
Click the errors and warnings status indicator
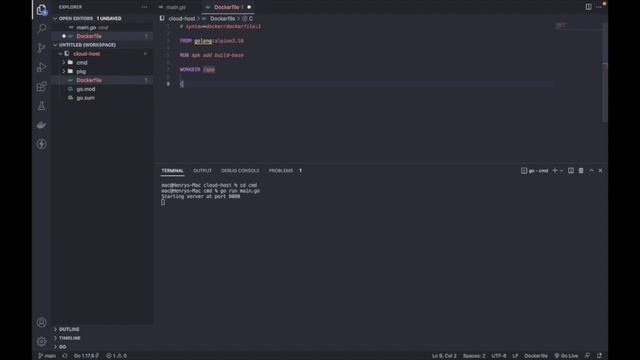click(x=116, y=356)
